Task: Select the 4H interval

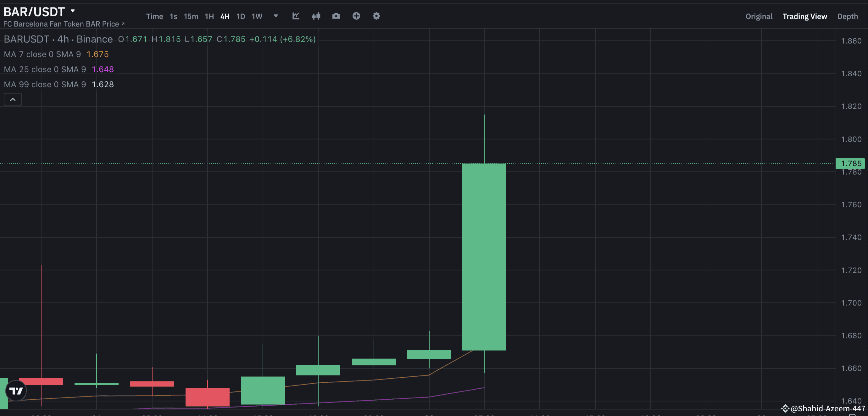Action: (x=225, y=16)
